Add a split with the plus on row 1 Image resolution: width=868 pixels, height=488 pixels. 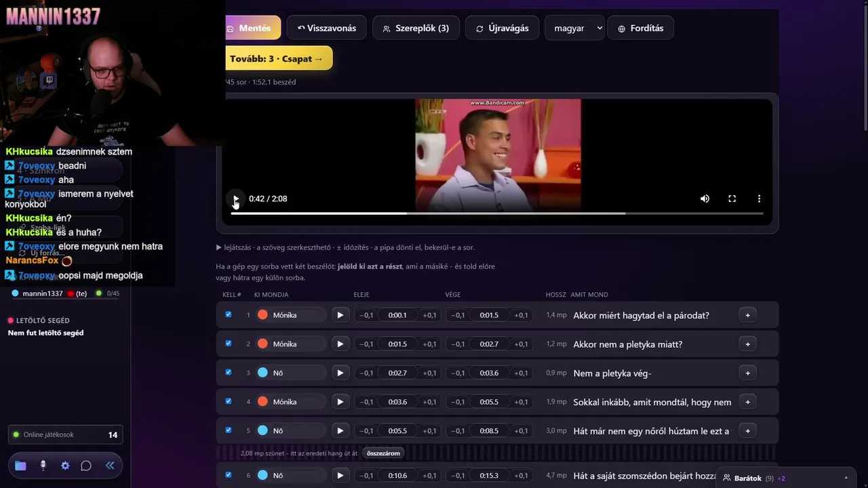(747, 315)
